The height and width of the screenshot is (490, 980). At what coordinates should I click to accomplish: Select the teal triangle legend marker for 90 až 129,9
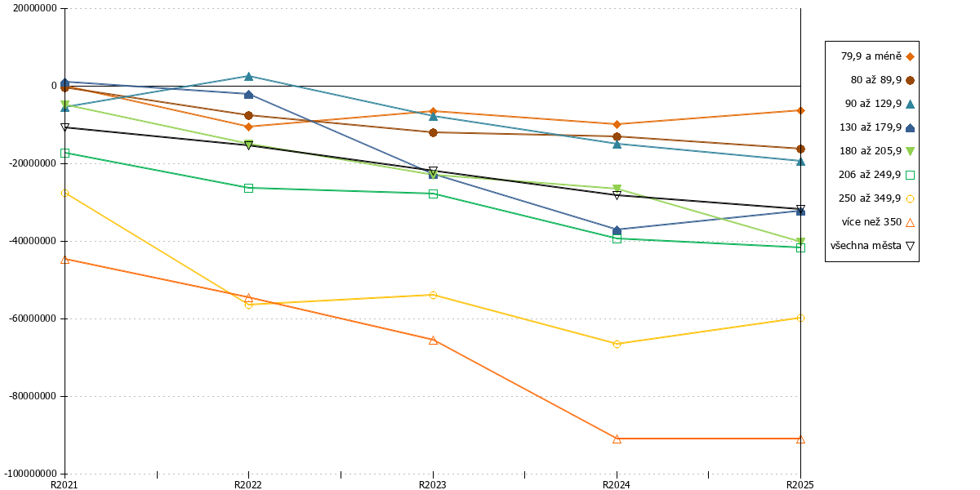pyautogui.click(x=910, y=104)
